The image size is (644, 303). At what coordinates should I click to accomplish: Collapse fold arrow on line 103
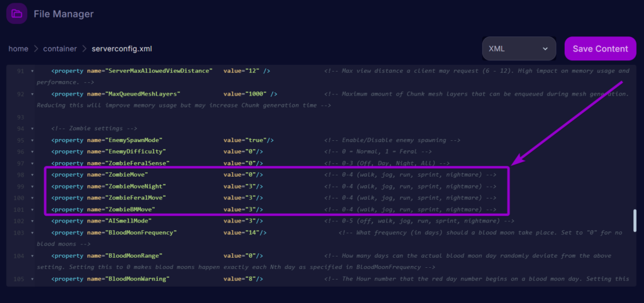click(32, 233)
